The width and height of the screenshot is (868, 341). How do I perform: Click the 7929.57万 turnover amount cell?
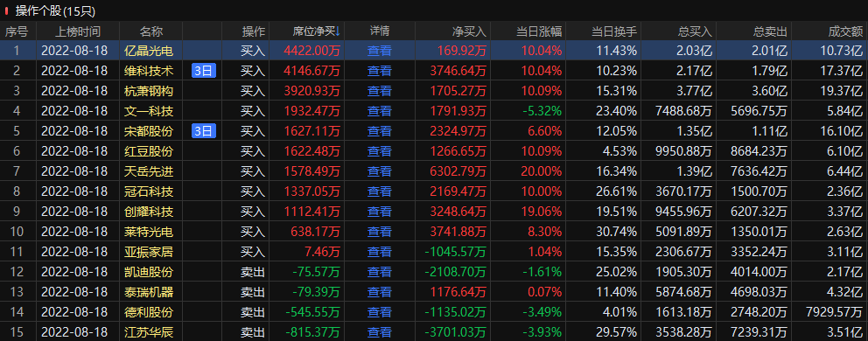[834, 311]
